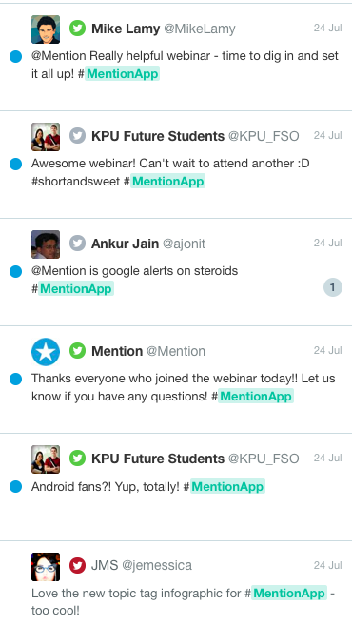Toggle unread dot on Ankur Jain's mention
Image resolution: width=352 pixels, height=644 pixels.
pyautogui.click(x=15, y=271)
